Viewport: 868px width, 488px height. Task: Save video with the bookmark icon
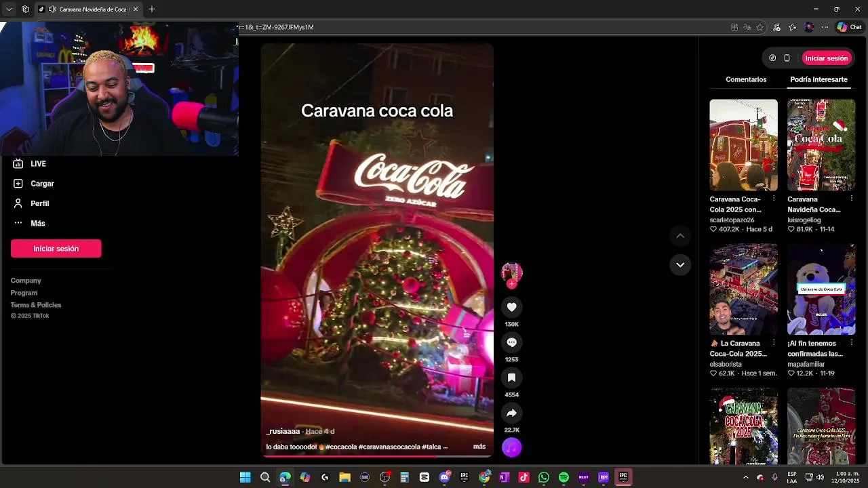(511, 378)
